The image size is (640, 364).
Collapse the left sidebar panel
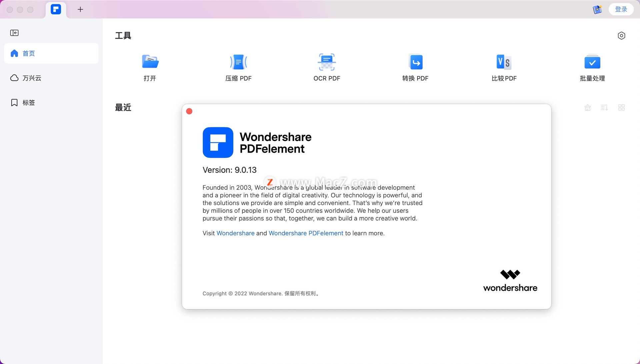pyautogui.click(x=14, y=33)
